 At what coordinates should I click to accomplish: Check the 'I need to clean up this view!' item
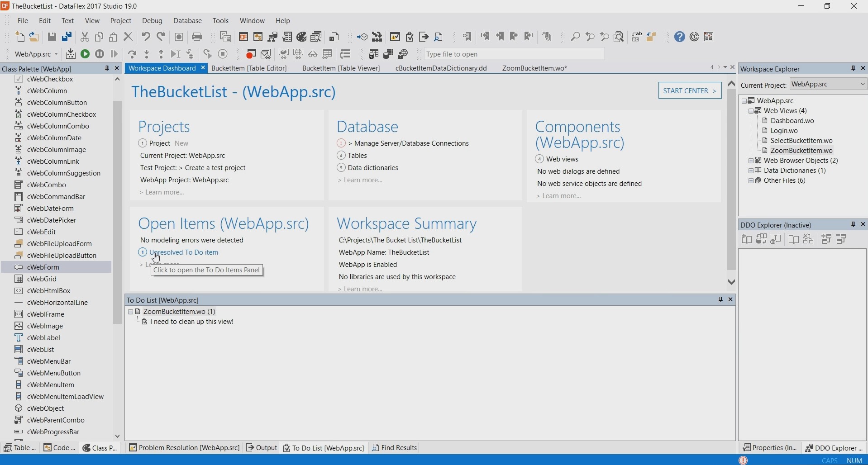(x=145, y=322)
